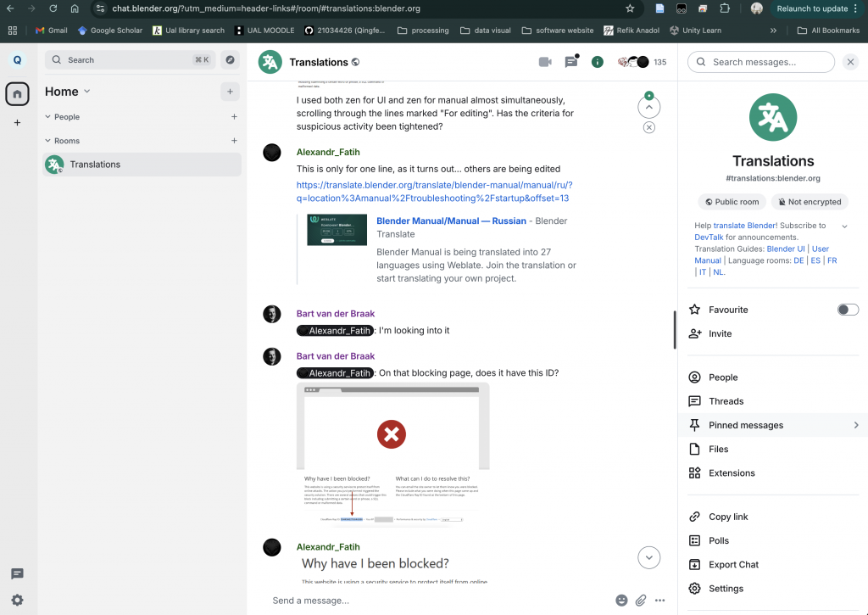Viewport: 868px width, 615px height.
Task: Expand Pinned messages arrow
Action: pyautogui.click(x=856, y=425)
